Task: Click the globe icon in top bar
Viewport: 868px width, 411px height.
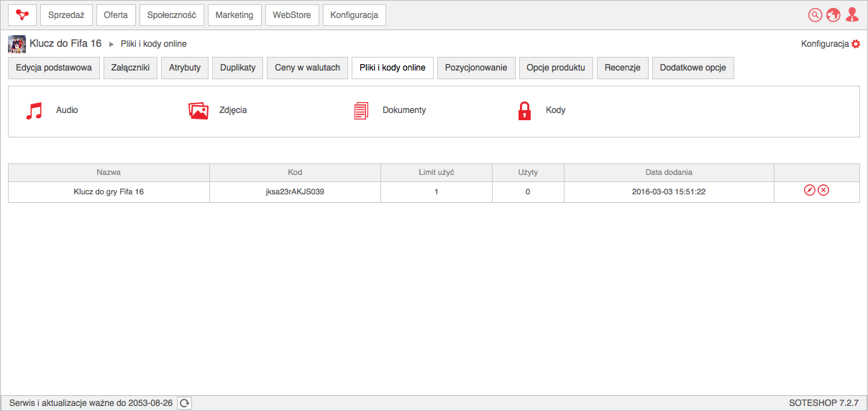Action: [833, 15]
